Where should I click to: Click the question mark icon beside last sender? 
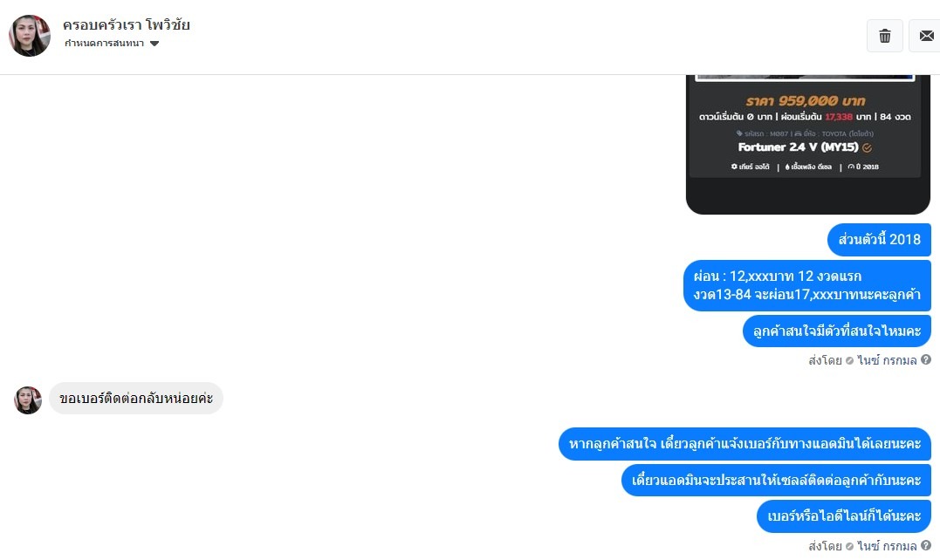[926, 546]
